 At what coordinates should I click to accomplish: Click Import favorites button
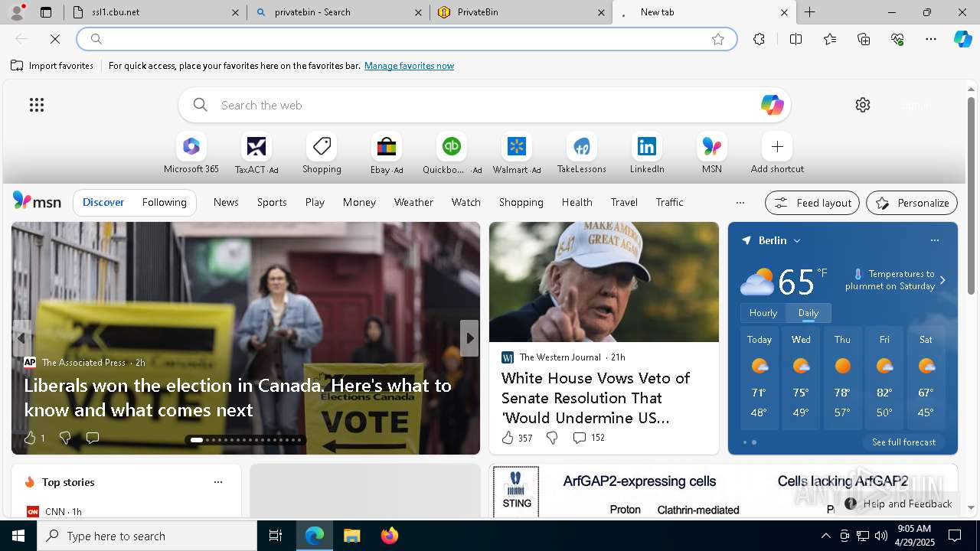pyautogui.click(x=52, y=66)
